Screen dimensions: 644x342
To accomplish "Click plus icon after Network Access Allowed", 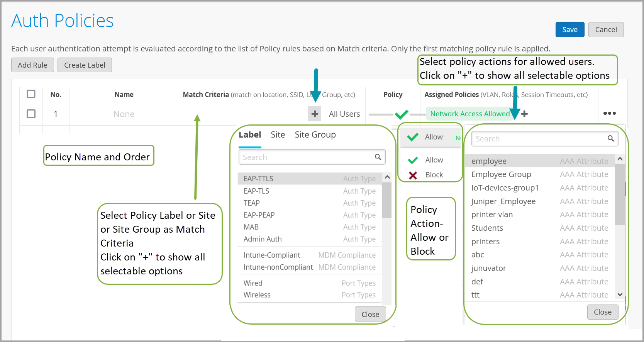I will click(524, 114).
